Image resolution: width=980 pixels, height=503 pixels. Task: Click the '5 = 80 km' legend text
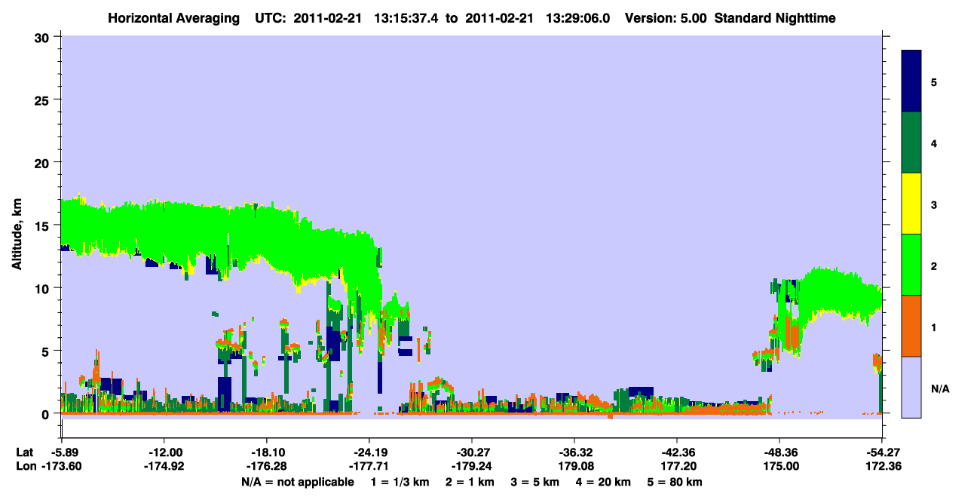[675, 482]
